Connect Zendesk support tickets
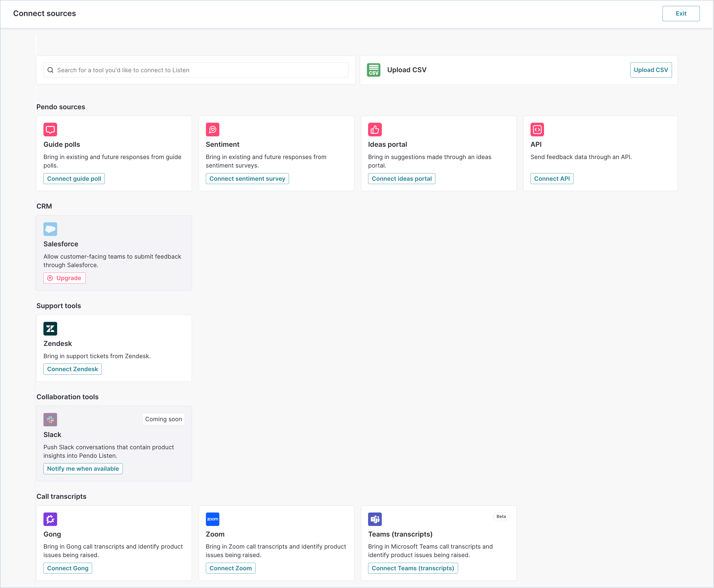Image resolution: width=714 pixels, height=588 pixels. (x=72, y=369)
